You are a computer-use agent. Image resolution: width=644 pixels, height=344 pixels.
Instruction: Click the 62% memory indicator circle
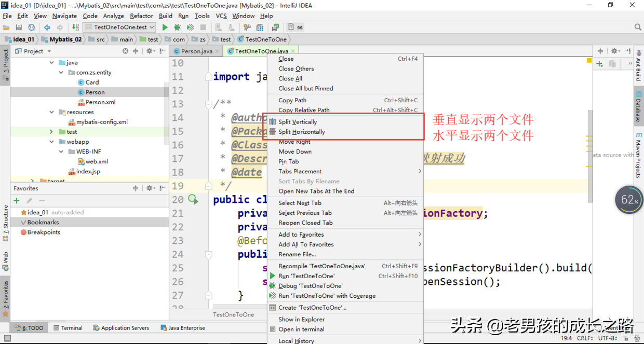point(628,199)
